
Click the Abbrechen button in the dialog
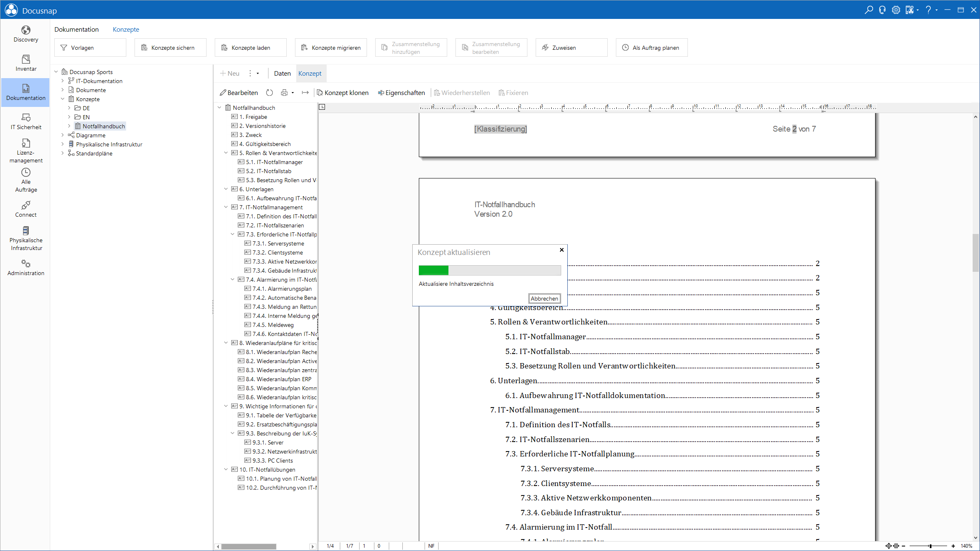click(x=544, y=299)
